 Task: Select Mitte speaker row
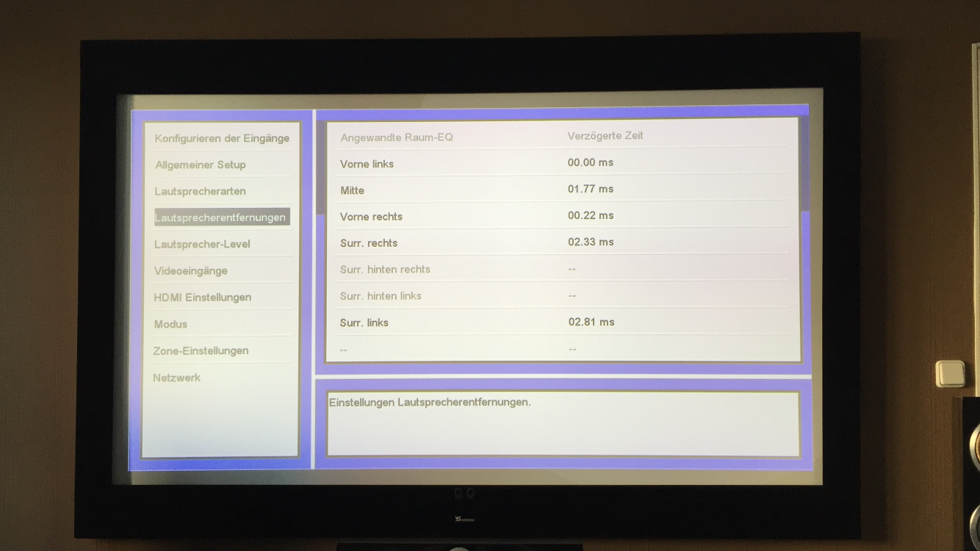pos(352,190)
